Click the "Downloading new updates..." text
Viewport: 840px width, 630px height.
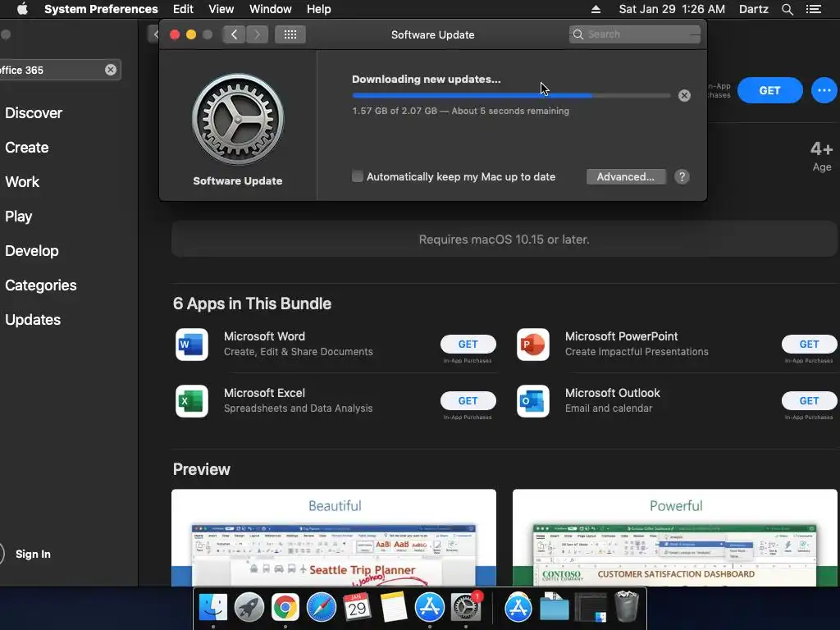pos(427,80)
